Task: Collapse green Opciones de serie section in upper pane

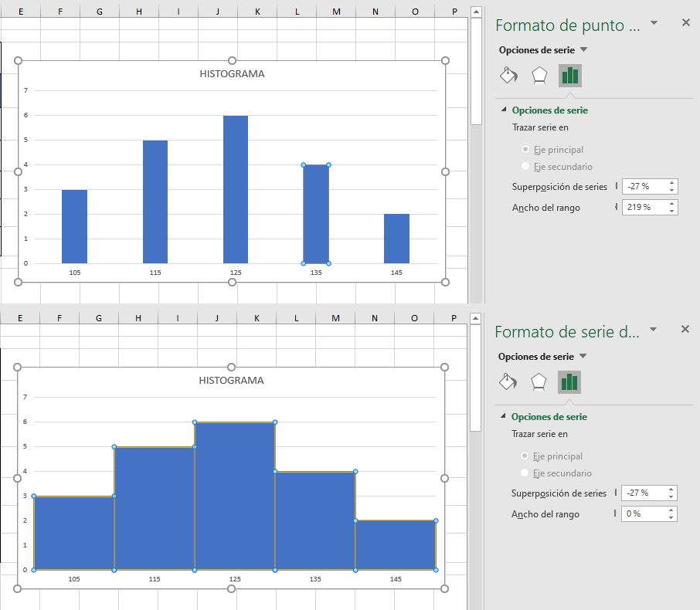Action: tap(504, 110)
